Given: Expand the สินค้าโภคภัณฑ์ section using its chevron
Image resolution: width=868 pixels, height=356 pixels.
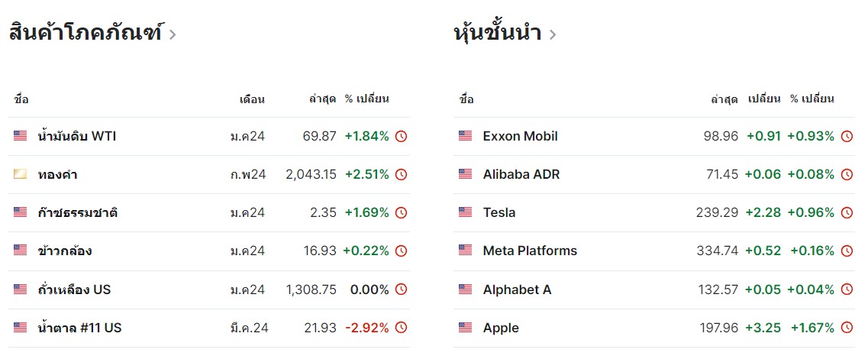Looking at the screenshot, I should pos(173,35).
